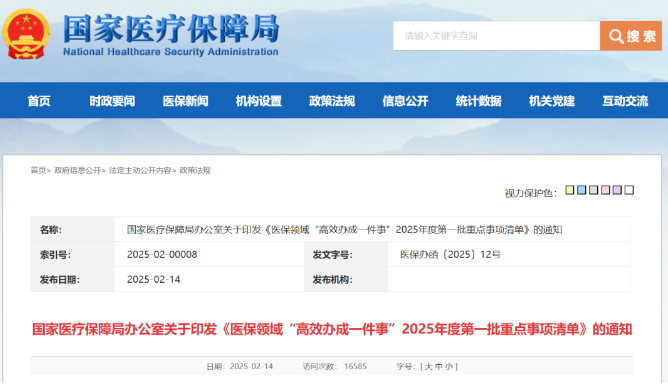Set font size to 小
The height and width of the screenshot is (385, 668).
pos(449,367)
